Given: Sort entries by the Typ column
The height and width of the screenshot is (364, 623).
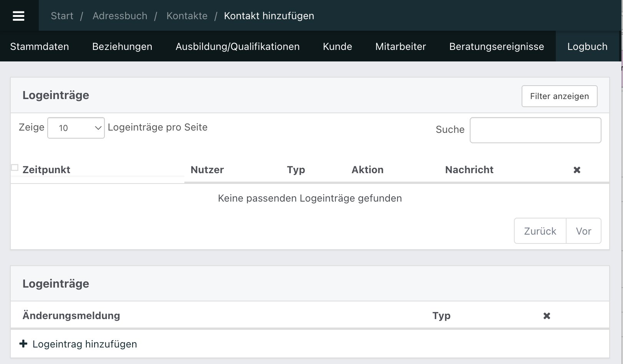Looking at the screenshot, I should [x=296, y=169].
